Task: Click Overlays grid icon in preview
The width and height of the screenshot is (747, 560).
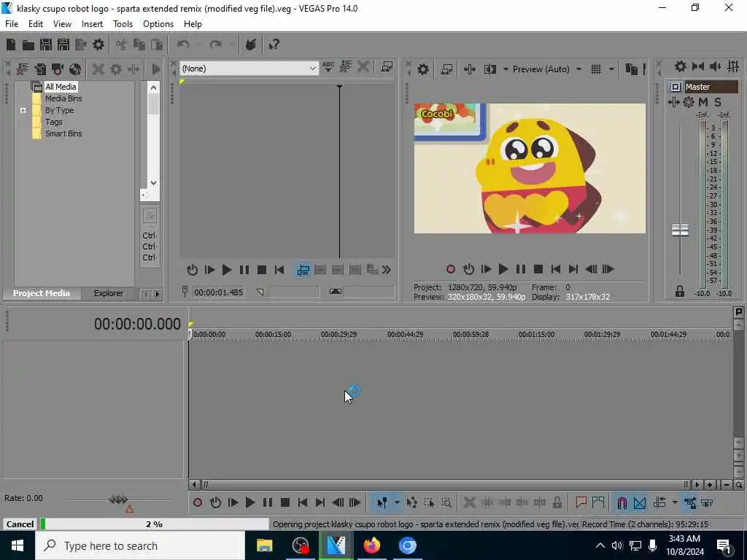Action: [x=596, y=69]
